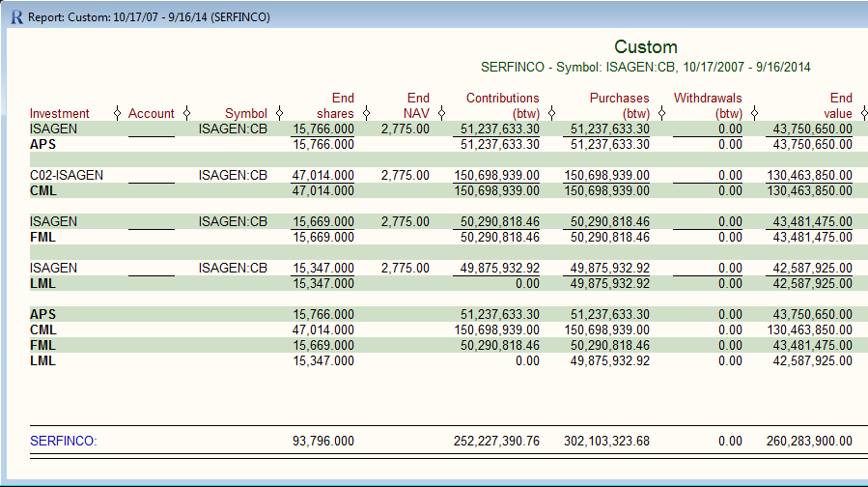The height and width of the screenshot is (487, 868).
Task: Open the SERFINCO total link
Action: click(x=63, y=441)
